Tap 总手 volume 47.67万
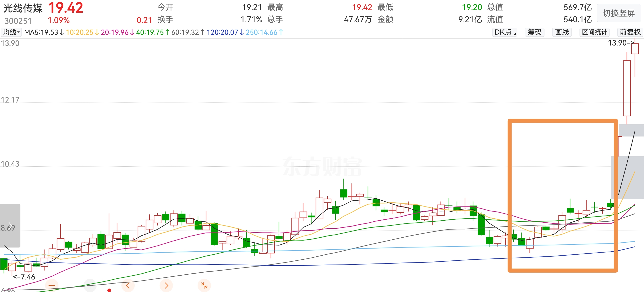This screenshot has height=292, width=644. (358, 19)
